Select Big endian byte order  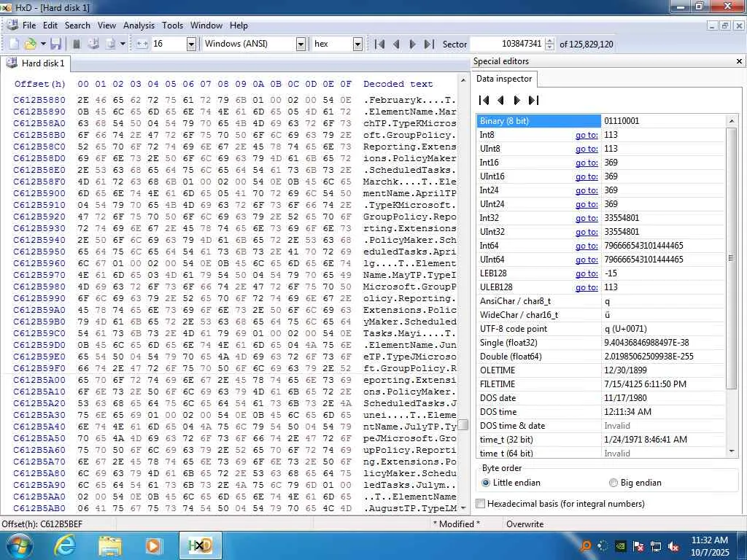pyautogui.click(x=613, y=483)
